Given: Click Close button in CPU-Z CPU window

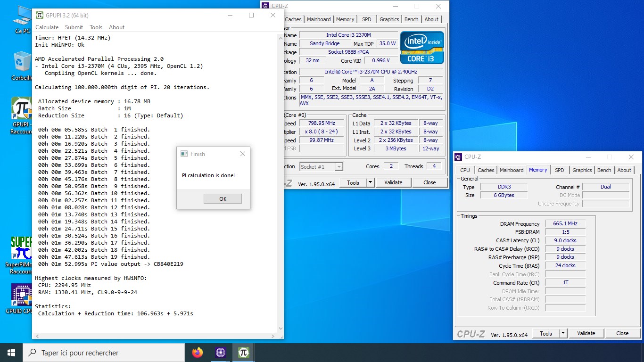Looking at the screenshot, I should tap(429, 182).
